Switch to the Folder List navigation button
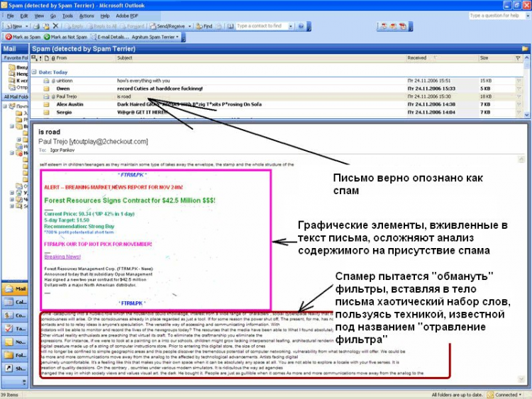 (16, 355)
